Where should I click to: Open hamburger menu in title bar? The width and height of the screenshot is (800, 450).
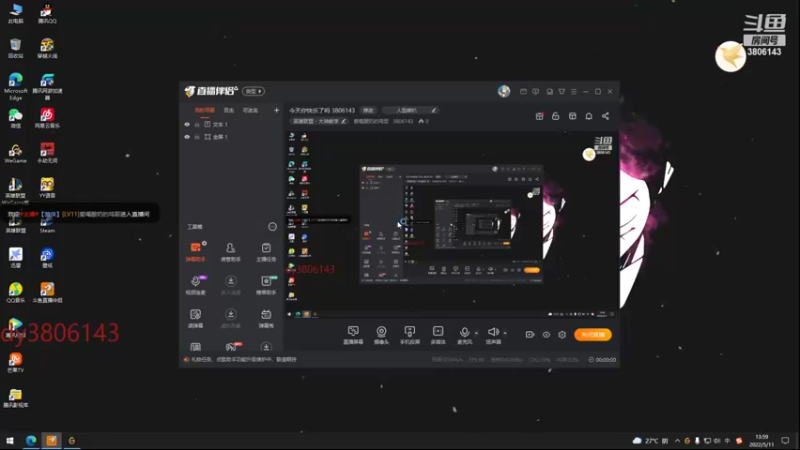pos(574,92)
